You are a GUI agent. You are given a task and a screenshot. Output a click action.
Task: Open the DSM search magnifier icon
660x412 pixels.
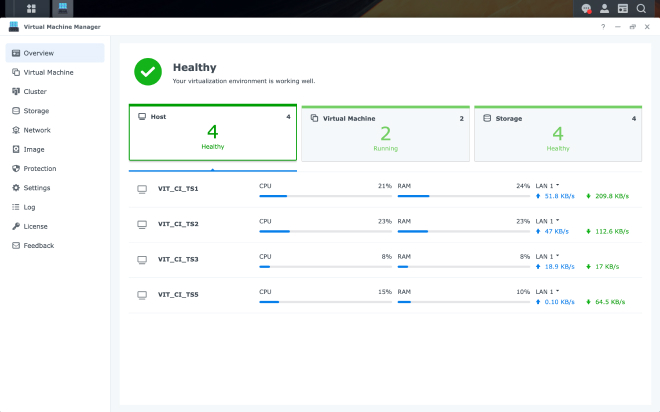tap(641, 8)
